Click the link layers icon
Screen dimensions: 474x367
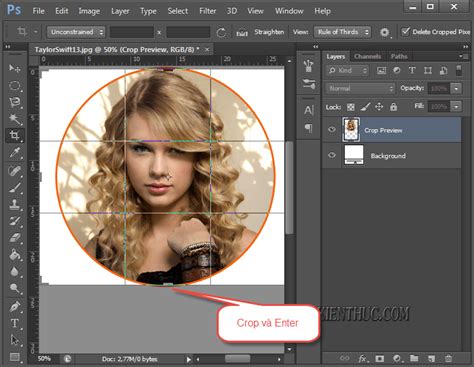click(x=345, y=358)
